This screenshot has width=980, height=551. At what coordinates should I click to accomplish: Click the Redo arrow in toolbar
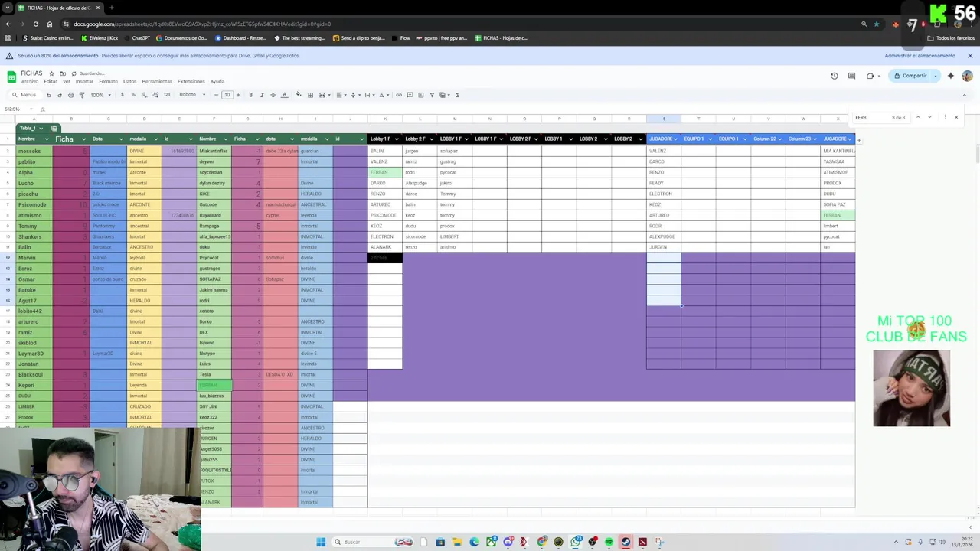tap(59, 95)
